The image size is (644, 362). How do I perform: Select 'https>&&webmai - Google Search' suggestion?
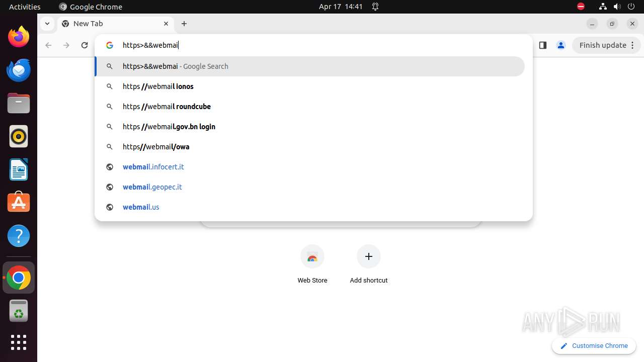click(x=310, y=66)
